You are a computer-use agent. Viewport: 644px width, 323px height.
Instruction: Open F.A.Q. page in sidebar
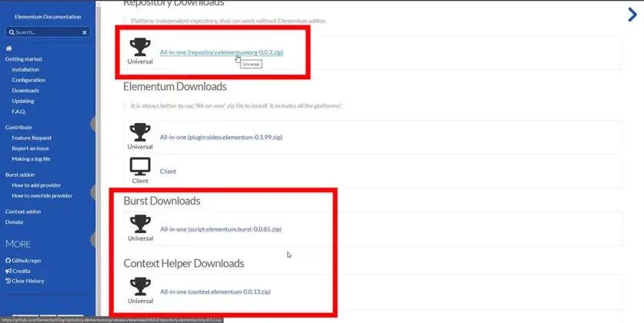(19, 112)
